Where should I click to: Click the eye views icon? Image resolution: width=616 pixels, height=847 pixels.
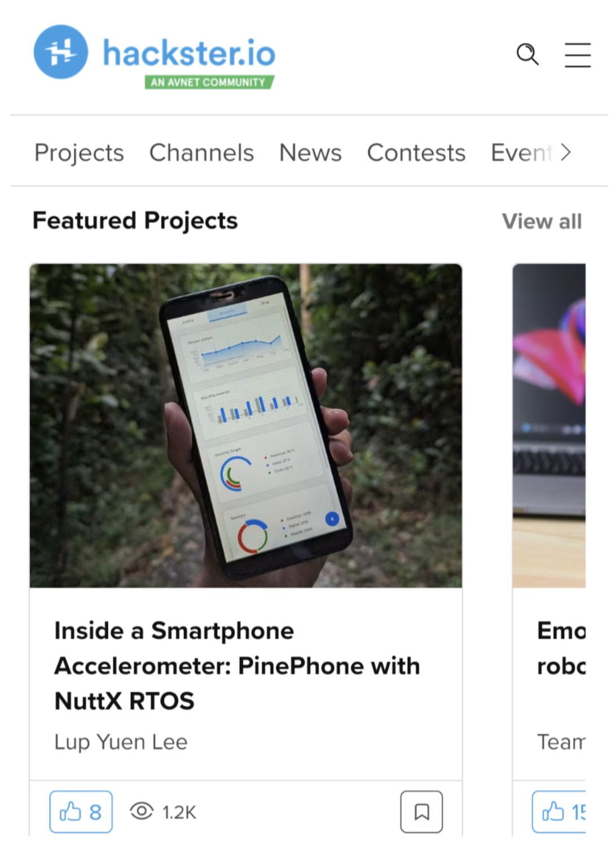[142, 811]
